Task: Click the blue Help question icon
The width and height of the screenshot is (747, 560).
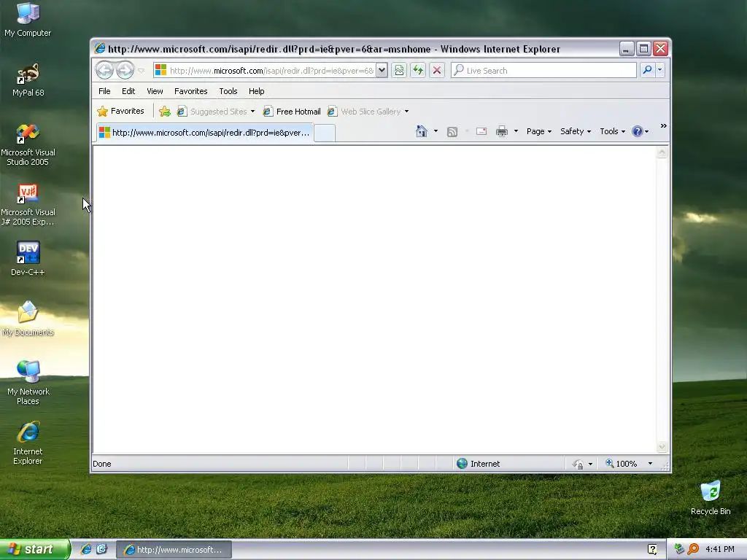Action: (637, 131)
